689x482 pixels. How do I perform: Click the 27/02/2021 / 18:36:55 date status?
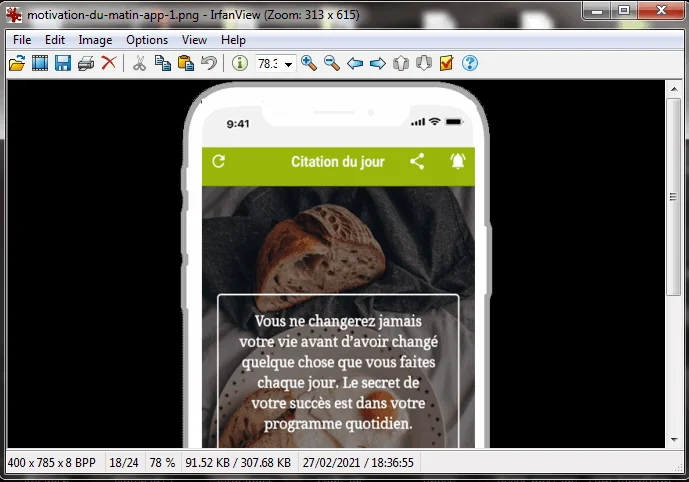pos(358,463)
